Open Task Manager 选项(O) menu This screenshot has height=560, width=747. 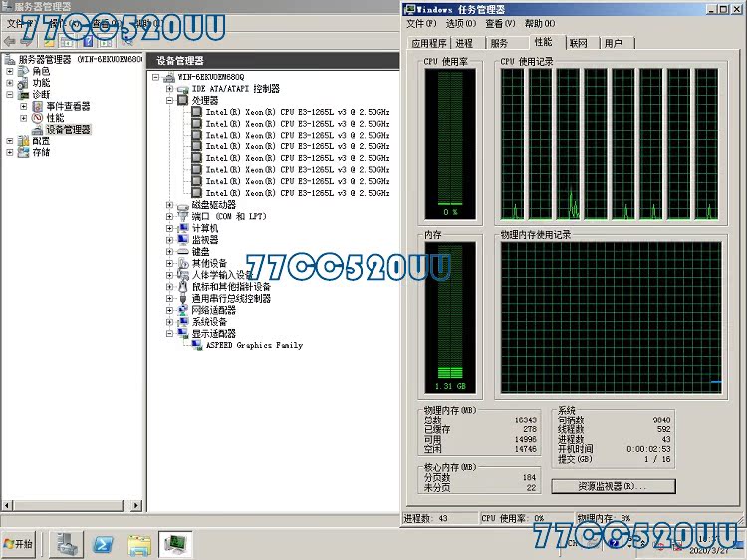click(461, 23)
